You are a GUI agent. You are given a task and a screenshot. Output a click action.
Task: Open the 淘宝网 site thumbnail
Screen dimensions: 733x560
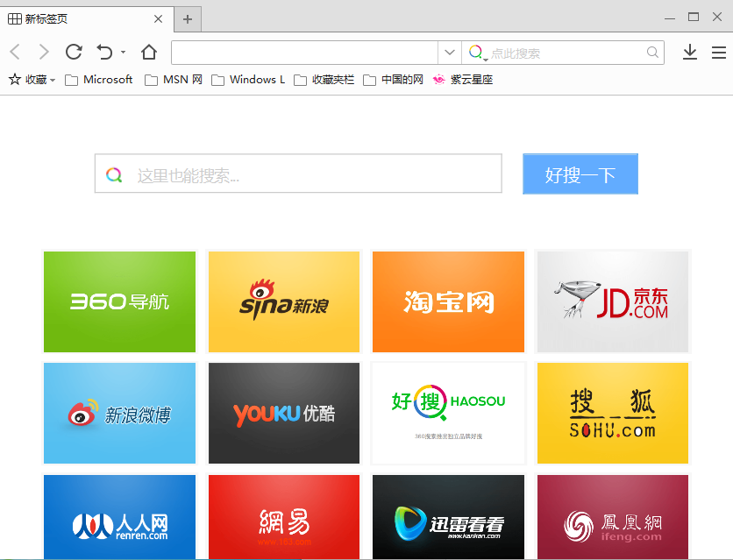tap(448, 301)
